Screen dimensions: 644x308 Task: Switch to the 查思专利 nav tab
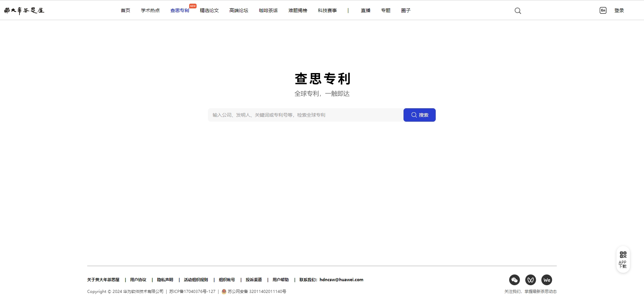[x=179, y=10]
